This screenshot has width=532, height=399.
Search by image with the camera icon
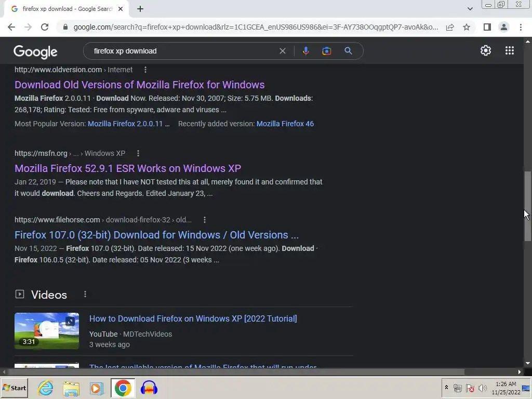coord(326,51)
